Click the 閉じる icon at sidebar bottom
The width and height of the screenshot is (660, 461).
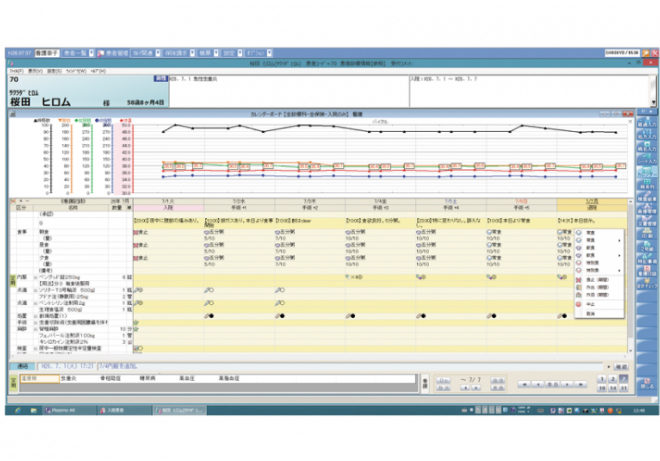[647, 383]
